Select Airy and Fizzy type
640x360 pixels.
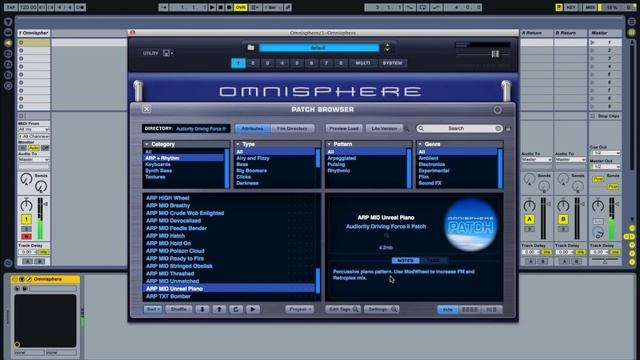(253, 158)
